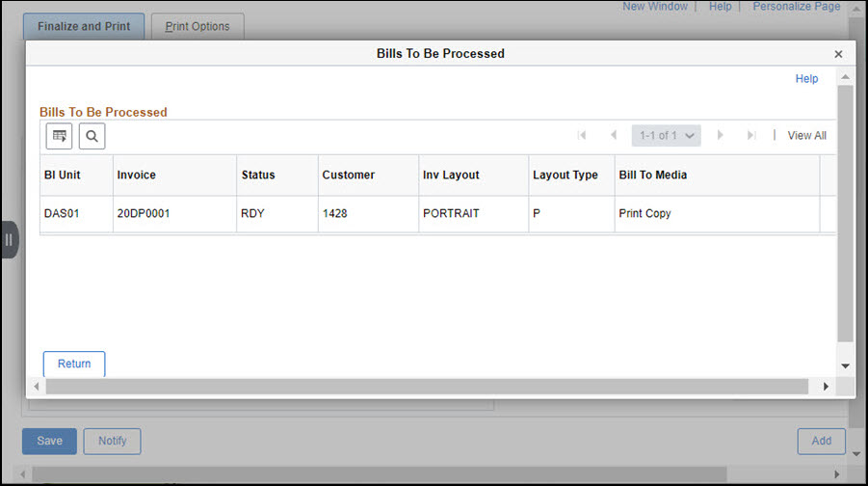
Task: Click the Save button
Action: 49,441
